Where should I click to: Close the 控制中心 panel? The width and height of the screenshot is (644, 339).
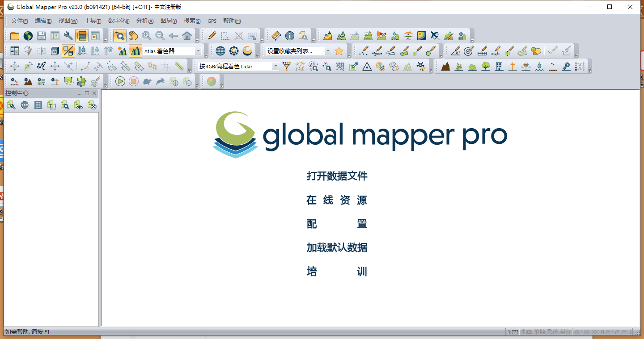click(94, 93)
